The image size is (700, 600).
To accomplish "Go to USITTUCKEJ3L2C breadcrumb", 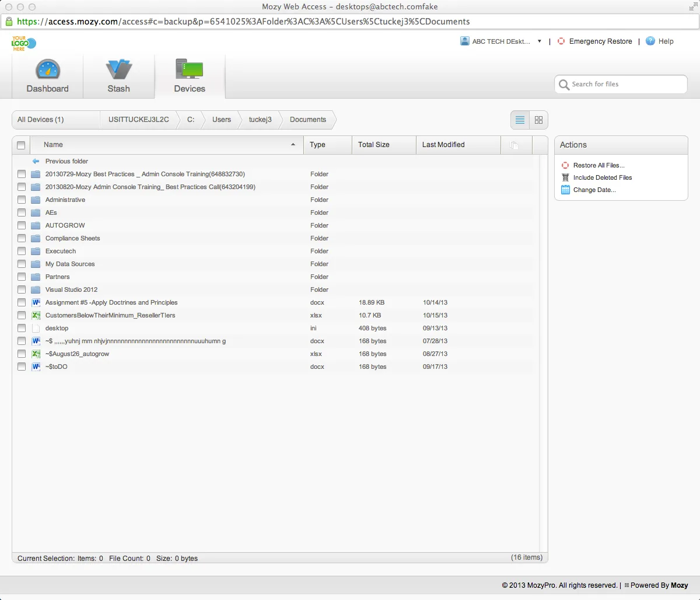I will point(138,120).
